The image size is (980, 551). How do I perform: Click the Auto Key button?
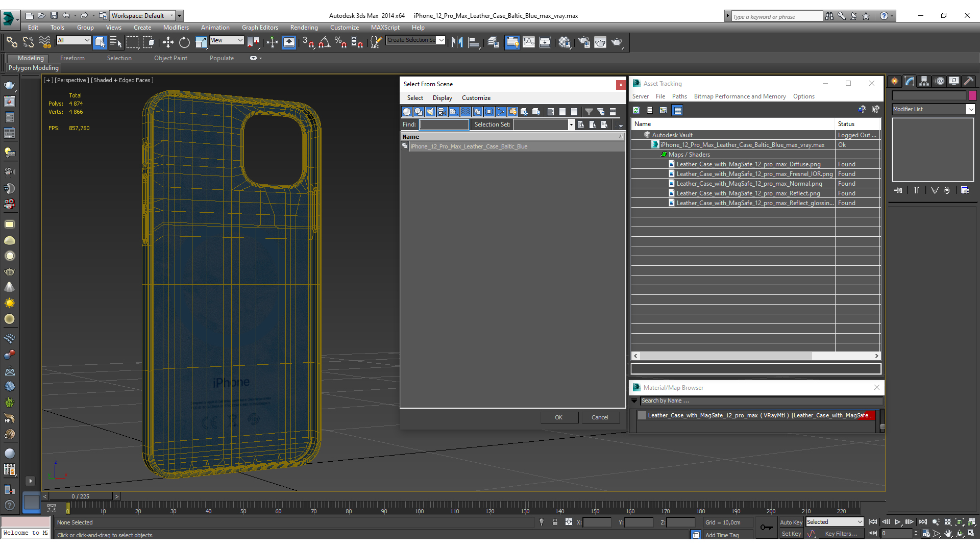click(791, 522)
